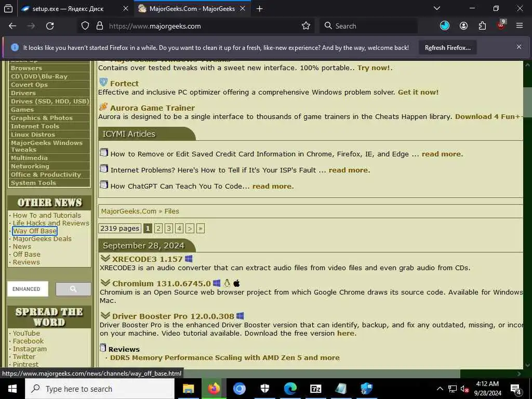Show hidden tray icons chevron
The image size is (532, 399).
tap(440, 389)
